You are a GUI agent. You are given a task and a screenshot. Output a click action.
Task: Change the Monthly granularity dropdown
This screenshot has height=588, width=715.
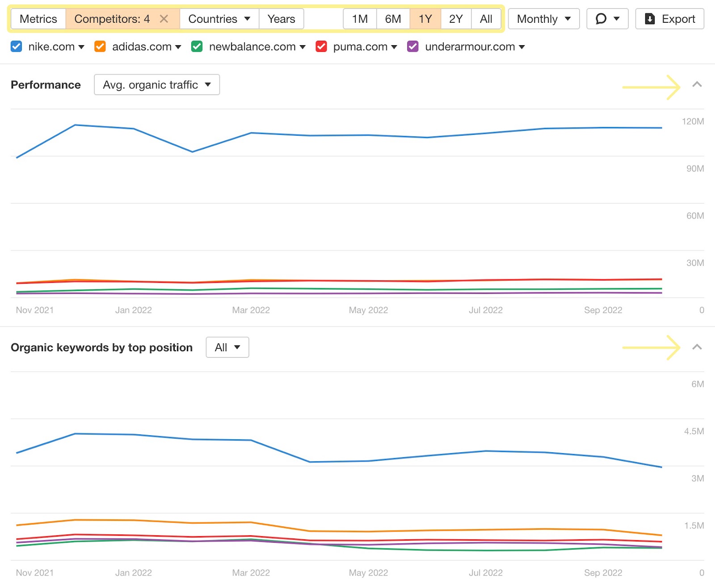click(x=543, y=19)
